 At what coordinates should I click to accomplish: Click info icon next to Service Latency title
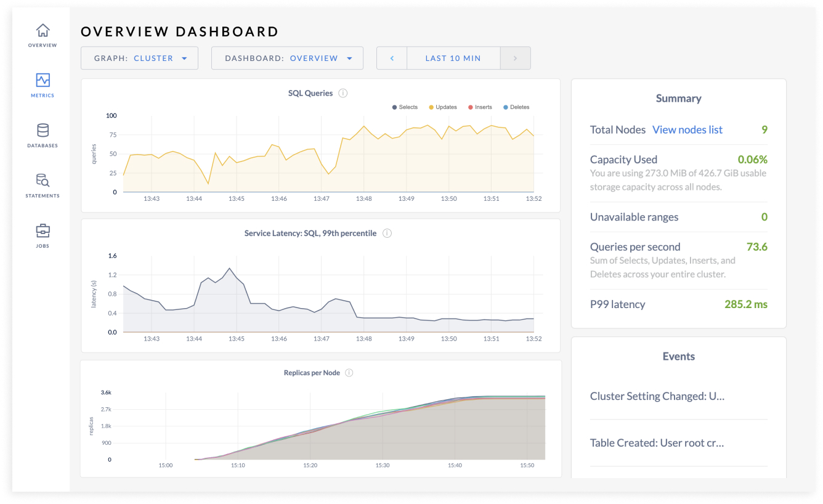pos(387,234)
